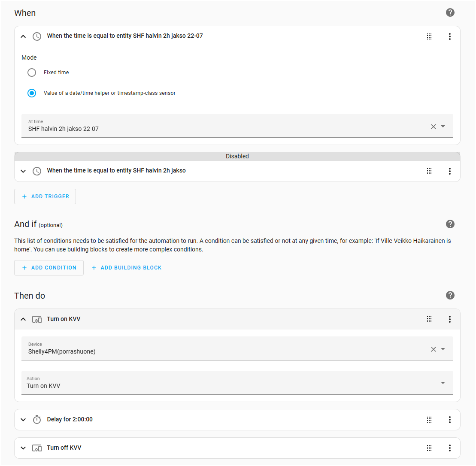This screenshot has width=476, height=466.
Task: Click drag handle of Turn on KVV action
Action: point(429,319)
